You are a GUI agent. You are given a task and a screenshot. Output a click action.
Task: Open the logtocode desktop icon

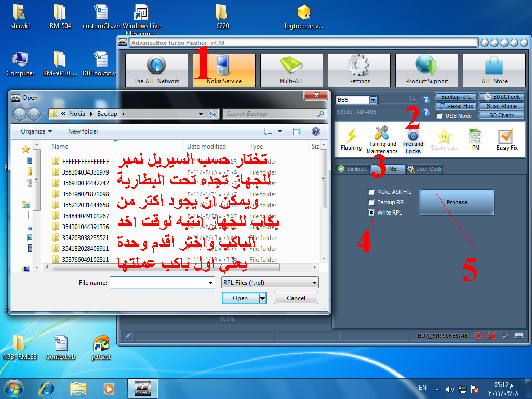click(304, 17)
